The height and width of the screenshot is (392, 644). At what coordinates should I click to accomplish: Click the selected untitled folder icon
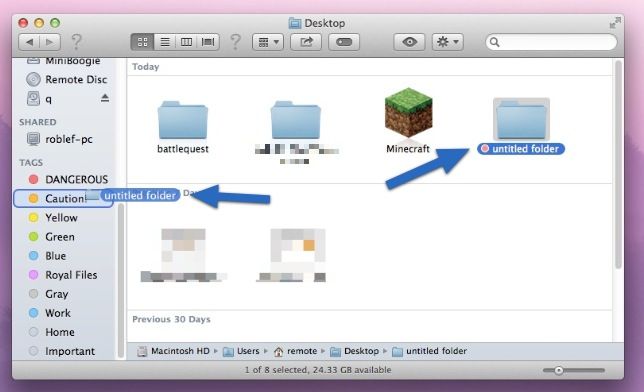(521, 119)
